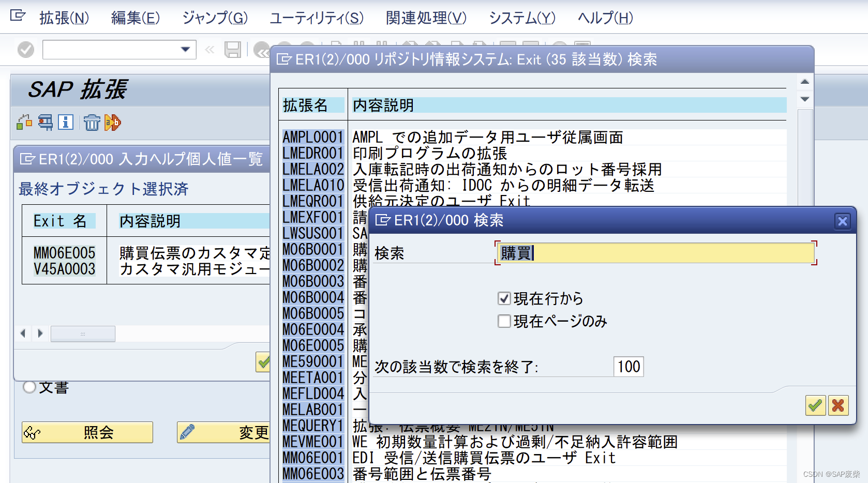Select the 文書 radio button
The height and width of the screenshot is (483, 868).
29,387
